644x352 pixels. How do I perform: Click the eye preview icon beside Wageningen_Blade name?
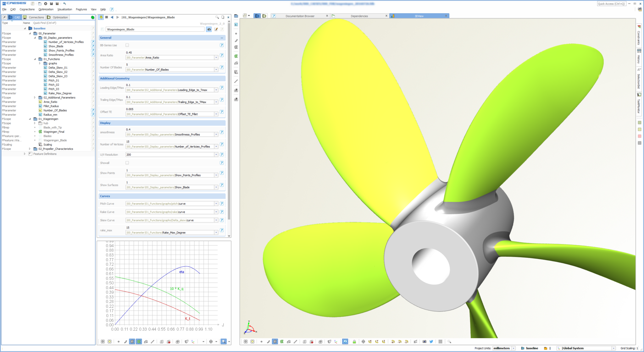tap(209, 29)
